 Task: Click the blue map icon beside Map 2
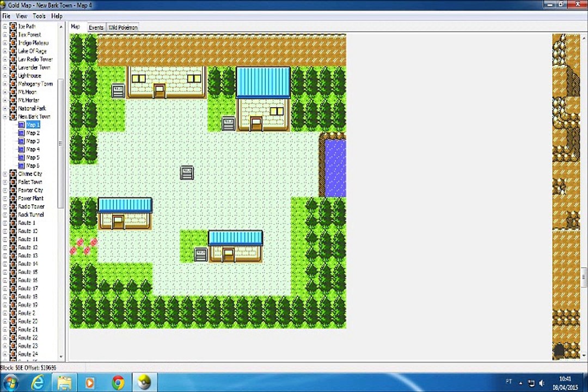coord(21,133)
